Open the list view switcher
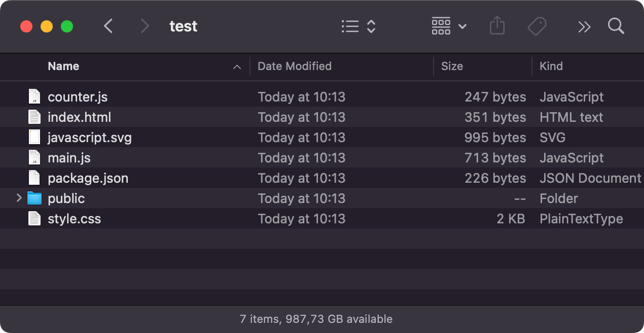The image size is (644, 333). (x=358, y=26)
